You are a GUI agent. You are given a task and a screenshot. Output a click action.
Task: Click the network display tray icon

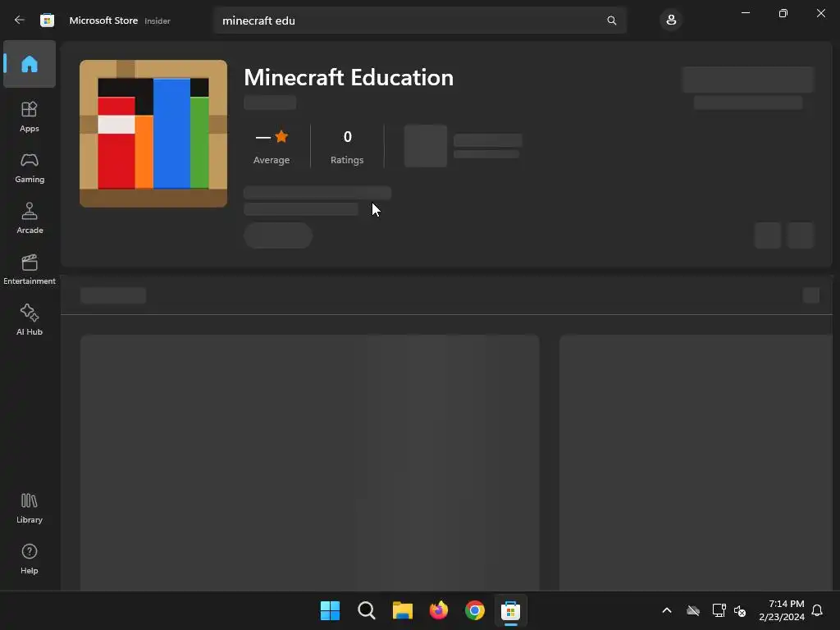tap(719, 610)
